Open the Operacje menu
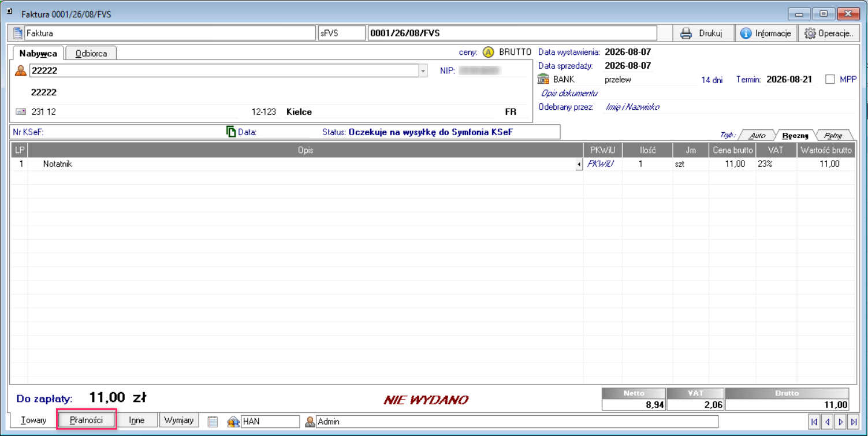 pos(829,33)
